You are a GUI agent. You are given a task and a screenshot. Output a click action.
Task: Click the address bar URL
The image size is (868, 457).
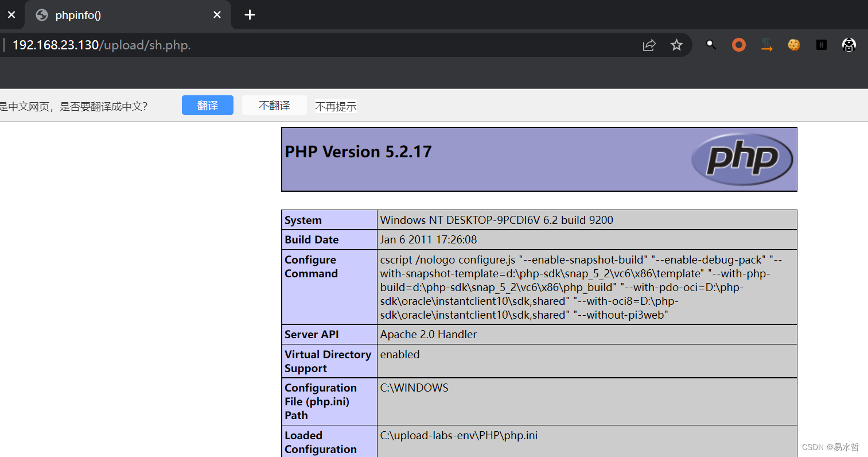pos(102,45)
